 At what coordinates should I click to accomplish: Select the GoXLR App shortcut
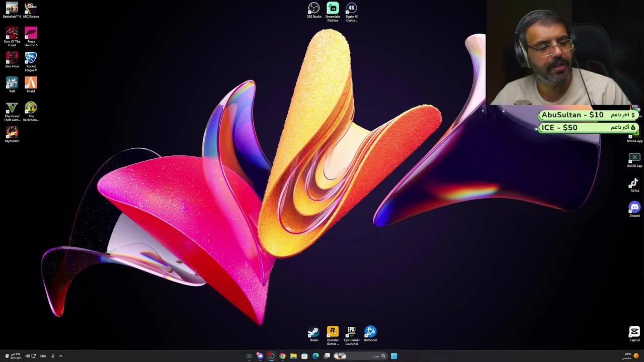point(634,160)
